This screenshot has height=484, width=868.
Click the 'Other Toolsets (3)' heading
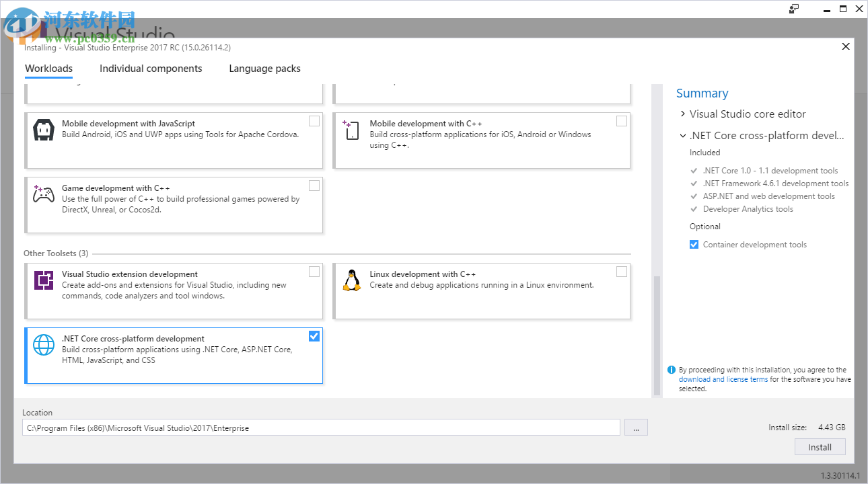56,253
